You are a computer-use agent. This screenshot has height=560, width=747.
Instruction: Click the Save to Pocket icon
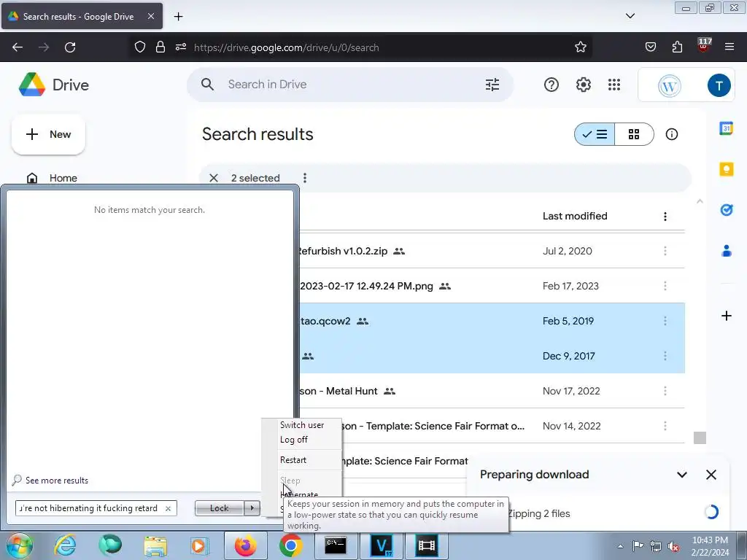650,47
